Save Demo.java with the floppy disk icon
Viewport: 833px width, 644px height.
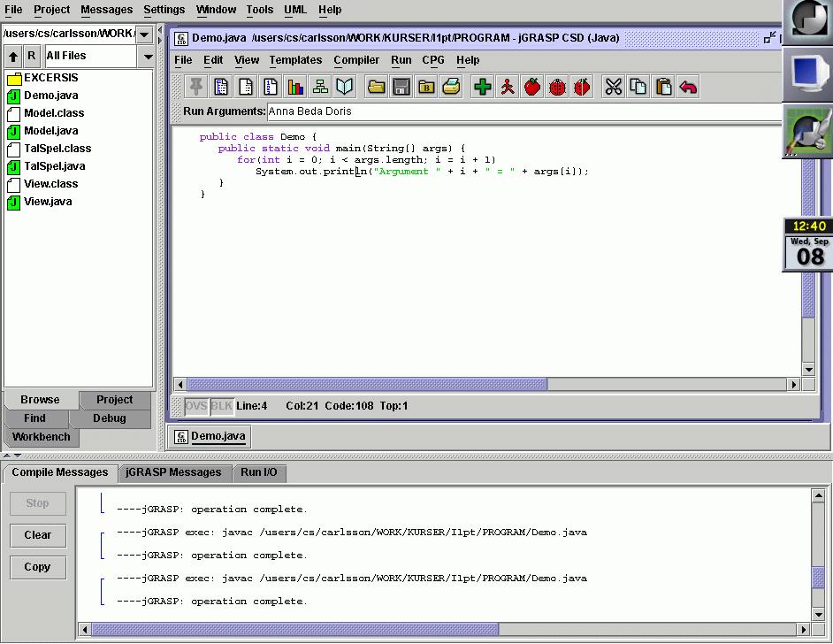[401, 87]
